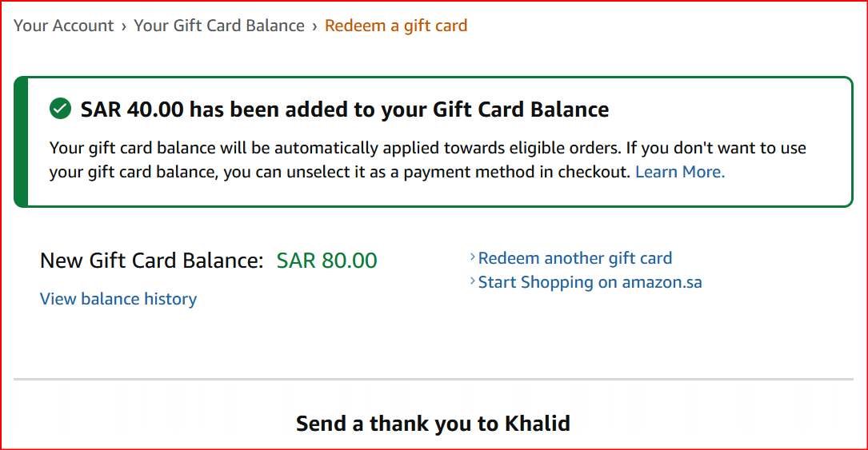Click the horizontal divider above the thank-you heading
The height and width of the screenshot is (450, 868).
tap(434, 379)
